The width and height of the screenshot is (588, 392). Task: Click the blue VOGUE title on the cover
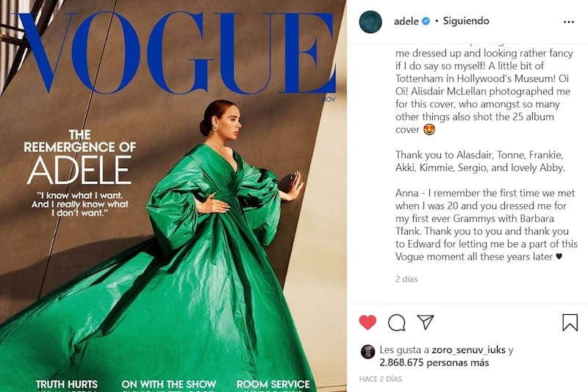176,52
